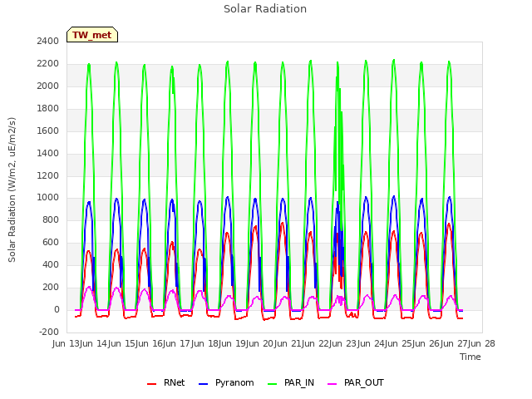Select the Solar Radiation chart title
Screen dimensions: 532x399
pos(265,9)
